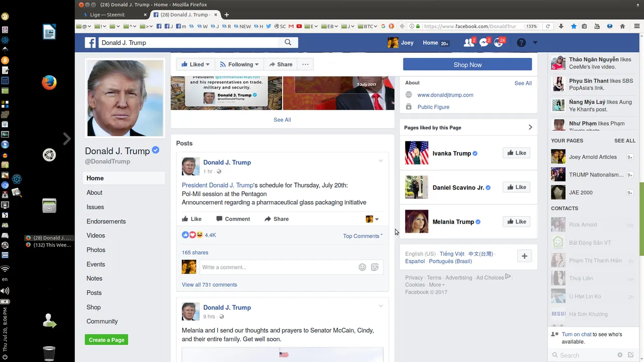Open the post-as identity selector dropdown

(x=372, y=219)
